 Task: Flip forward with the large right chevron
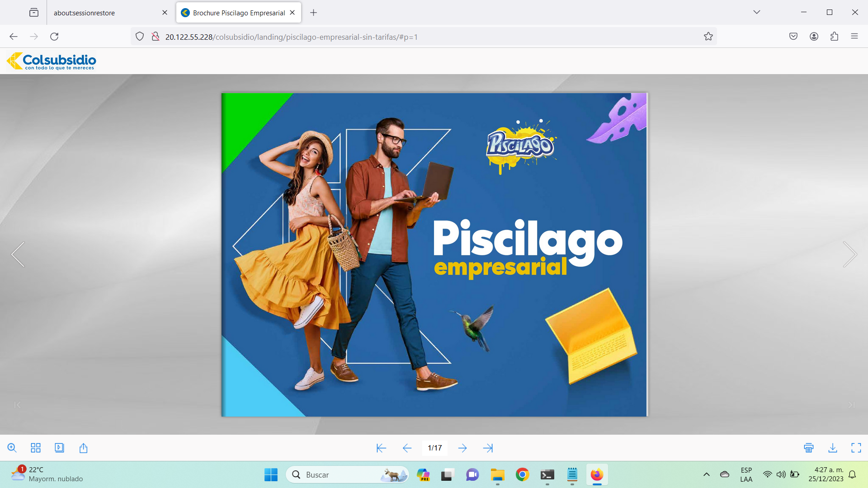849,254
